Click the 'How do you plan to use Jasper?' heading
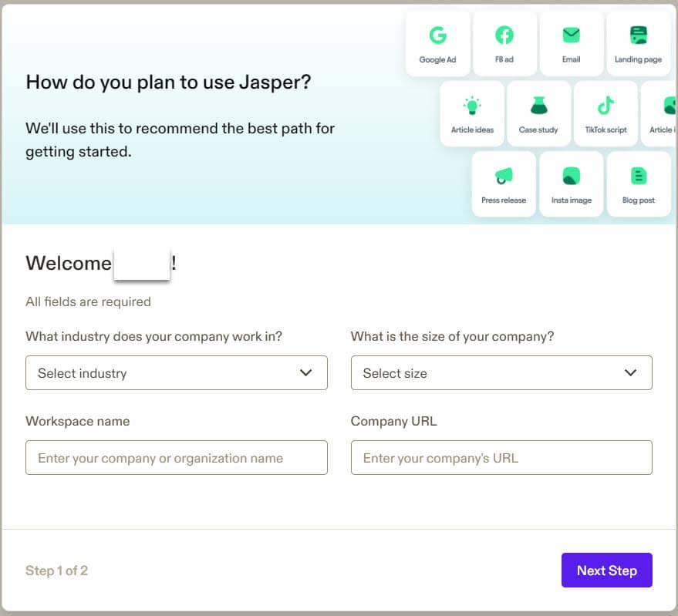The image size is (678, 616). [x=168, y=82]
